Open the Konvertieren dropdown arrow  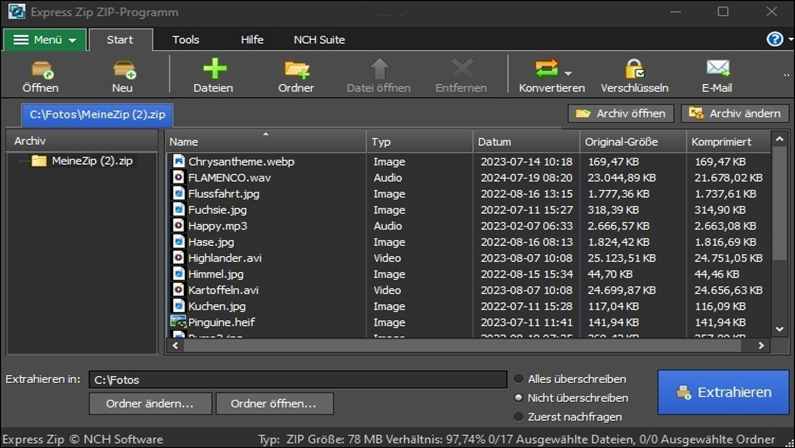pyautogui.click(x=568, y=73)
